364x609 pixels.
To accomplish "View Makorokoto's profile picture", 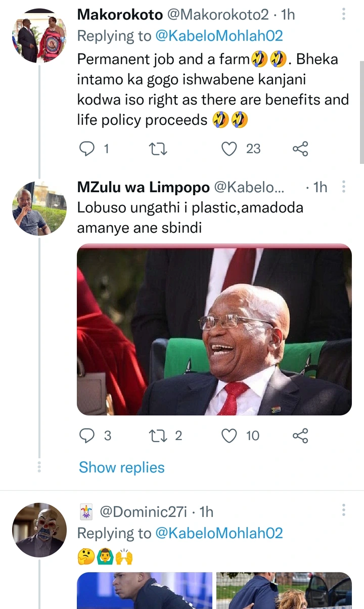I will coord(39,35).
